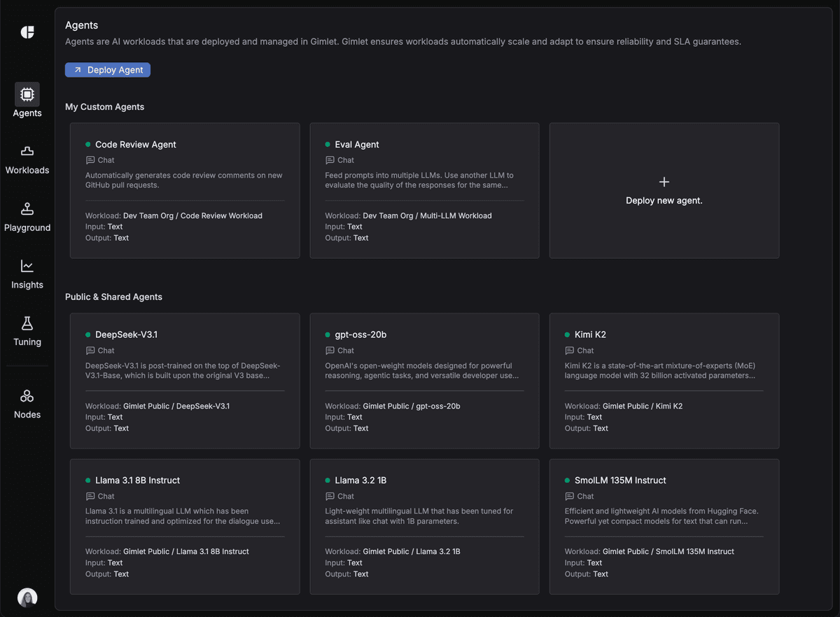Open the gpt-oss-20b agent card
The height and width of the screenshot is (617, 840).
[424, 380]
